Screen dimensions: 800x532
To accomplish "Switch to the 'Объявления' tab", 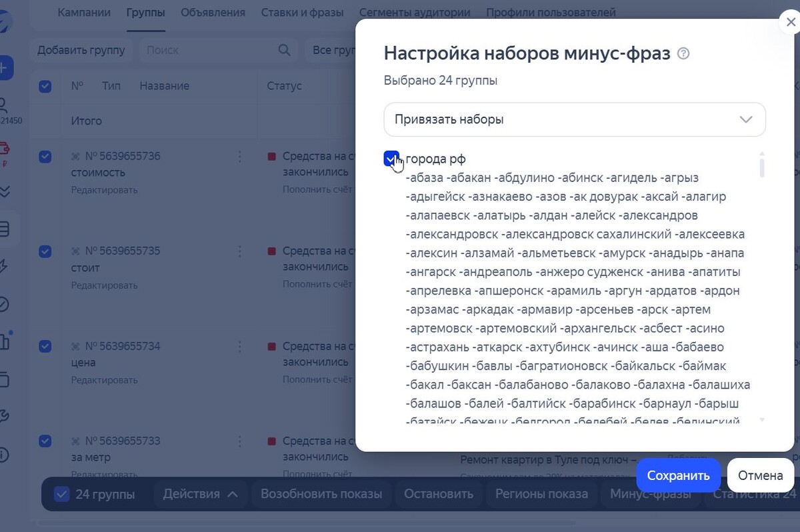I will coord(213,12).
